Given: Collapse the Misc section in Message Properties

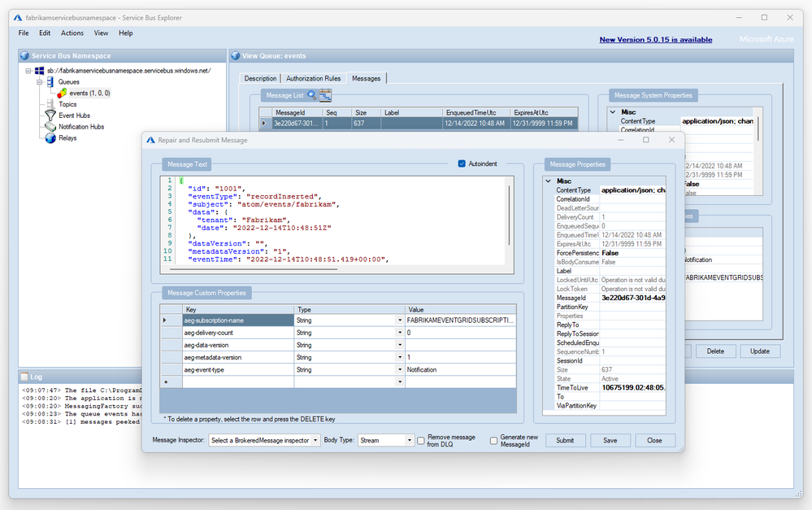Looking at the screenshot, I should [549, 181].
